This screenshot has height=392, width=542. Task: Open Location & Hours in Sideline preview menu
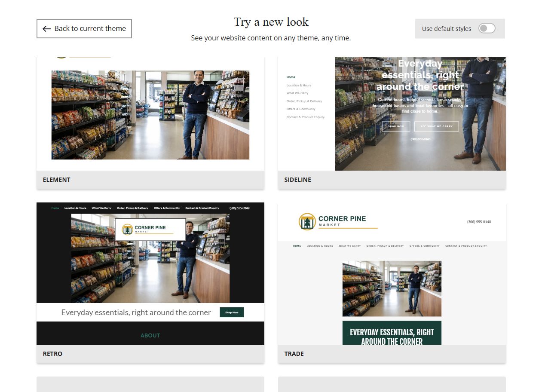click(x=299, y=86)
